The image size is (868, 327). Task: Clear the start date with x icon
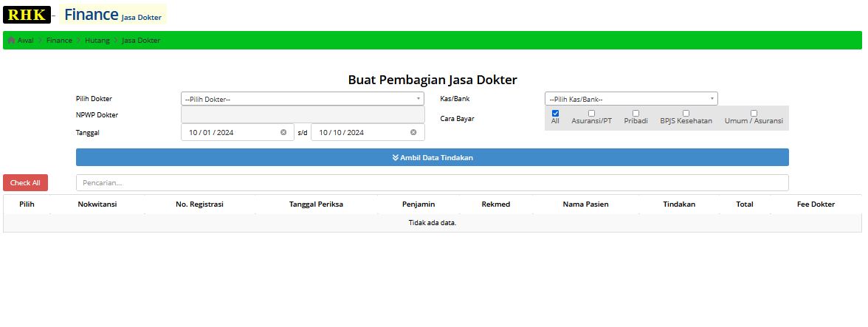tap(283, 132)
